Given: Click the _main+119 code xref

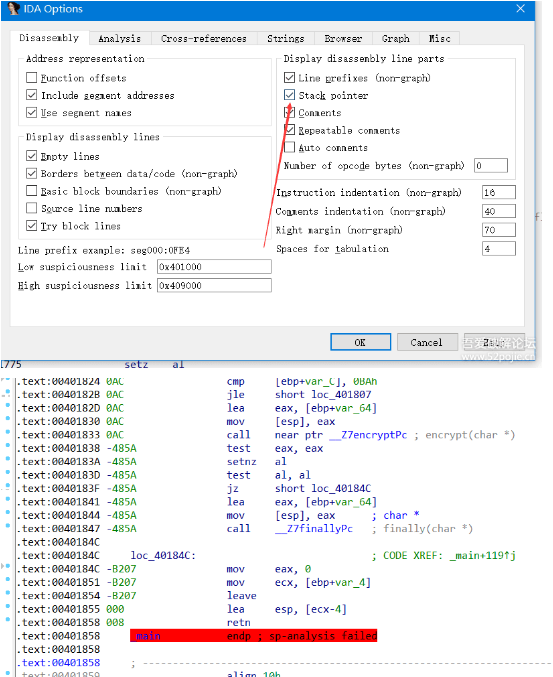Looking at the screenshot, I should pos(483,555).
